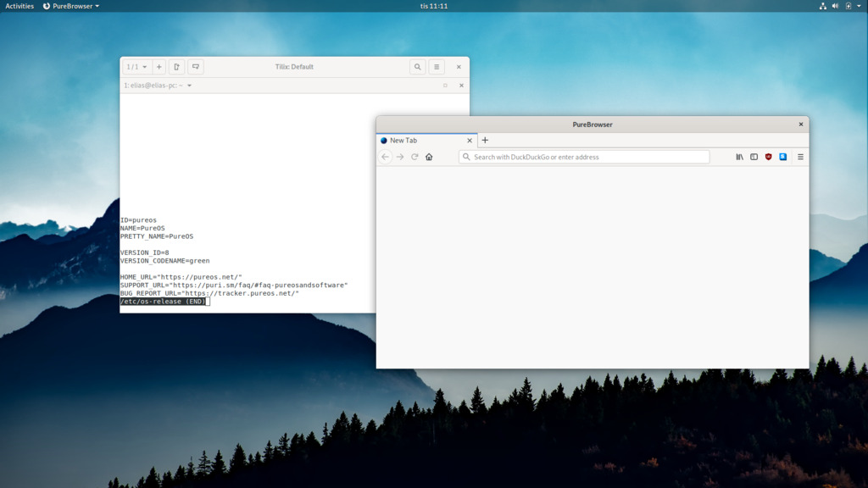Open the PureBrowser menu in top bar
Image resolution: width=868 pixels, height=488 pixels.
point(72,5)
